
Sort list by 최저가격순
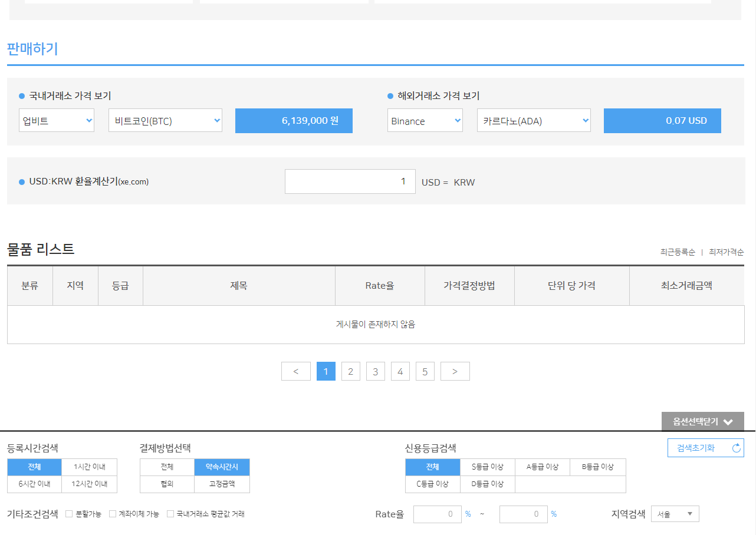tap(726, 252)
